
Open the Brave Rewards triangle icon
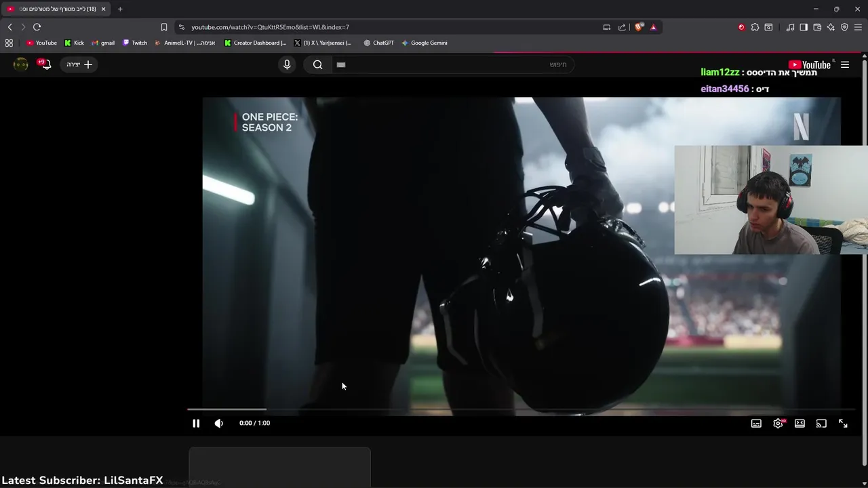coord(653,27)
